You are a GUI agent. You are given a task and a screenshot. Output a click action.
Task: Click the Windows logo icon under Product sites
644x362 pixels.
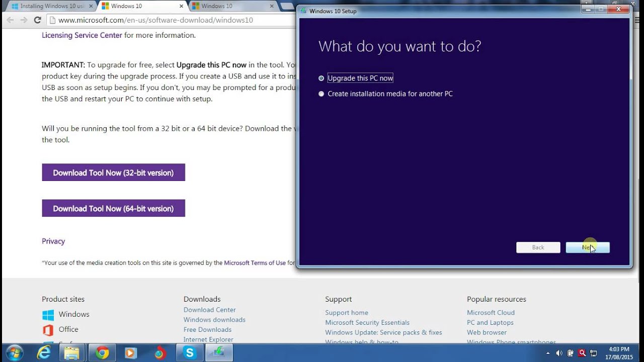pos(48,315)
